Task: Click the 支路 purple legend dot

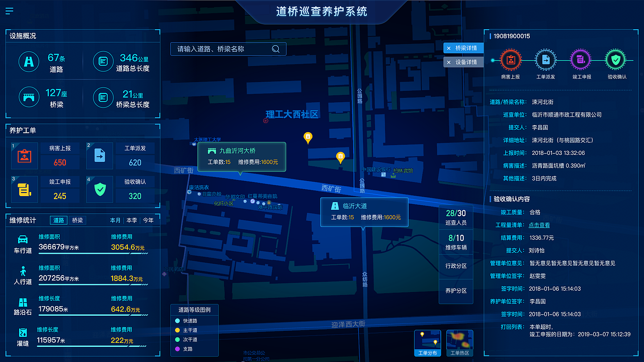Action: coord(177,349)
